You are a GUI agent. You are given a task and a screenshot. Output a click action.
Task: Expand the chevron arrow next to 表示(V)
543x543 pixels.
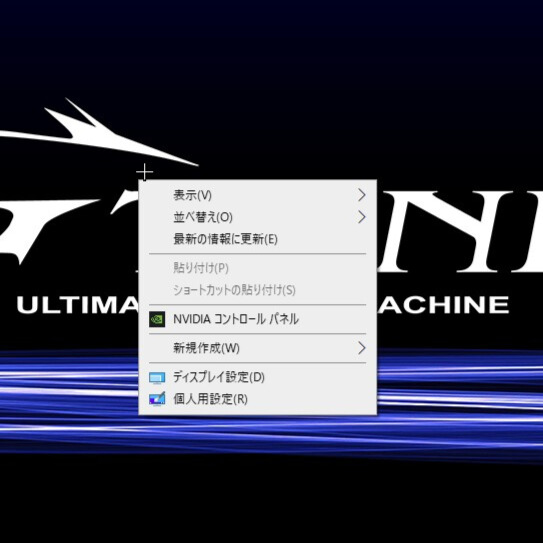click(x=362, y=195)
